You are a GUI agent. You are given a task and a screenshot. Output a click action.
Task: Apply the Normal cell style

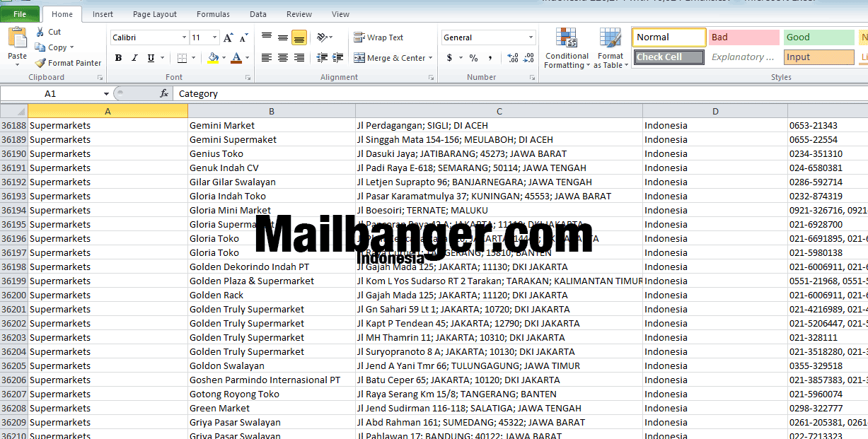click(x=669, y=37)
